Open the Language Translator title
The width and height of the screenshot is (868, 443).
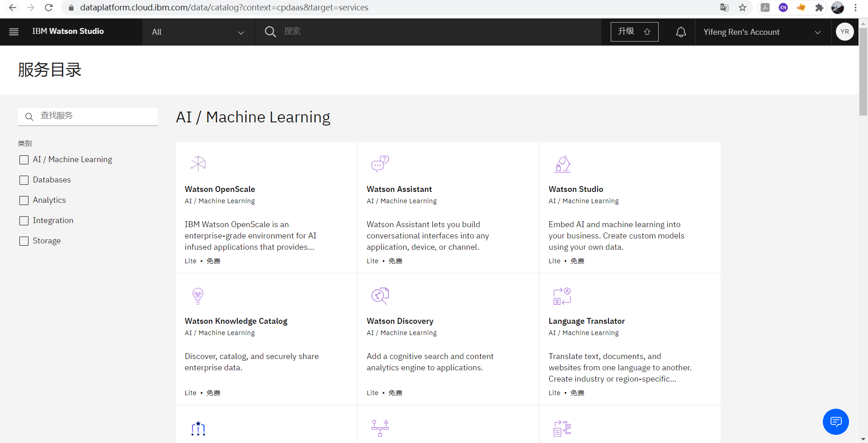pyautogui.click(x=587, y=321)
